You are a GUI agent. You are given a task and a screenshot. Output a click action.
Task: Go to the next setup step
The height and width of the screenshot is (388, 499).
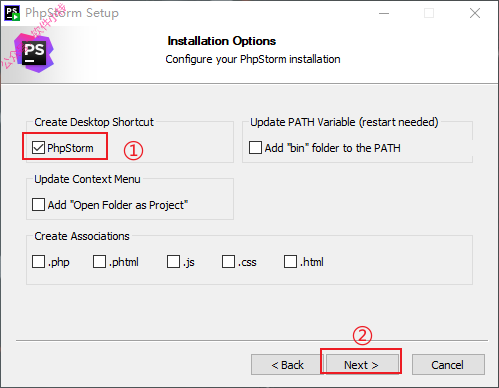point(361,365)
